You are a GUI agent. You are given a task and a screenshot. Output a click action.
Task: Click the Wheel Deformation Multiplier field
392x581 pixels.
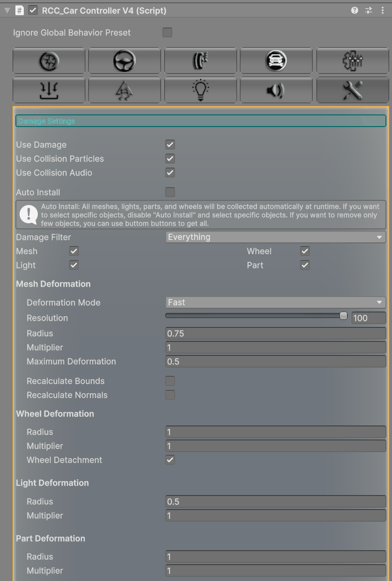(x=276, y=446)
